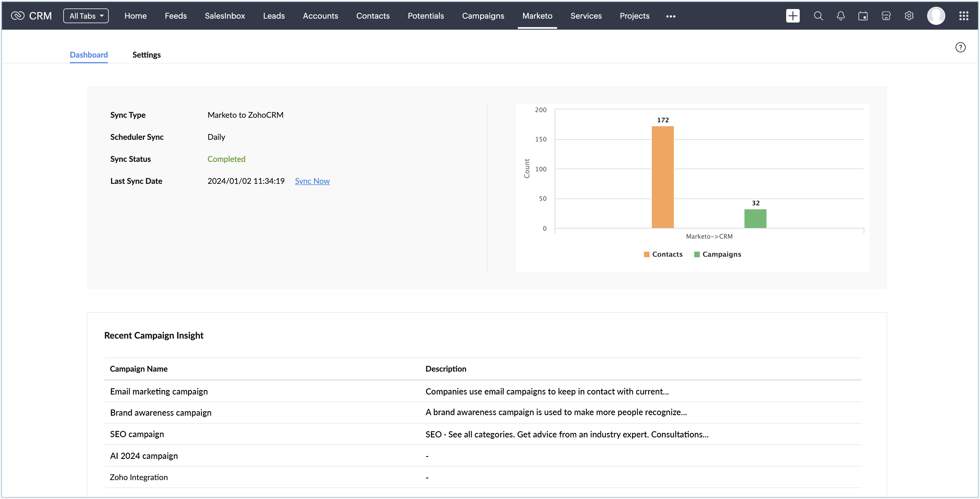The height and width of the screenshot is (499, 980).
Task: Click the orange 172 Contacts bar
Action: 662,177
